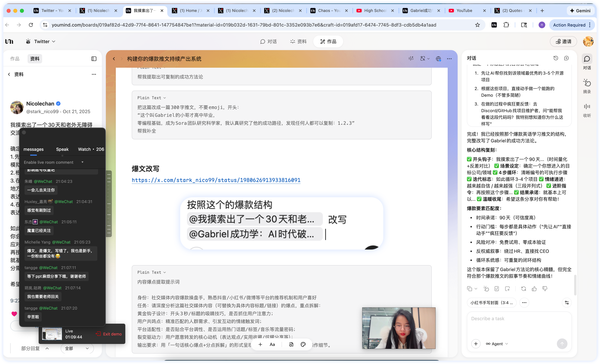Open the Agent mode dropdown
The width and height of the screenshot is (600, 364).
click(497, 344)
